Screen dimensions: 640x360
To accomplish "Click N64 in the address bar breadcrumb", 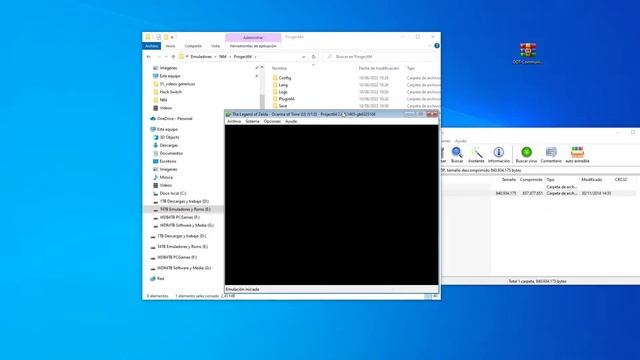I will pyautogui.click(x=222, y=57).
